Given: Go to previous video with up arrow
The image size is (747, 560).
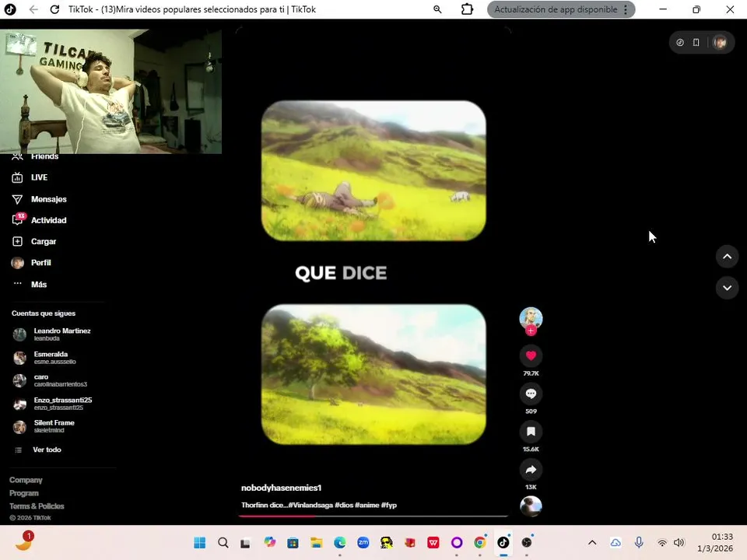Looking at the screenshot, I should tap(727, 257).
